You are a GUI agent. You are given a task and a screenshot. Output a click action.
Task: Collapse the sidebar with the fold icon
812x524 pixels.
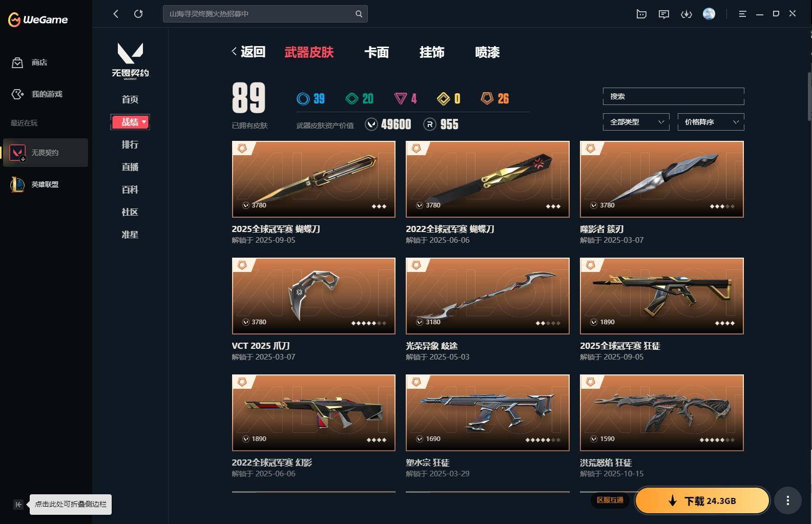(18, 505)
